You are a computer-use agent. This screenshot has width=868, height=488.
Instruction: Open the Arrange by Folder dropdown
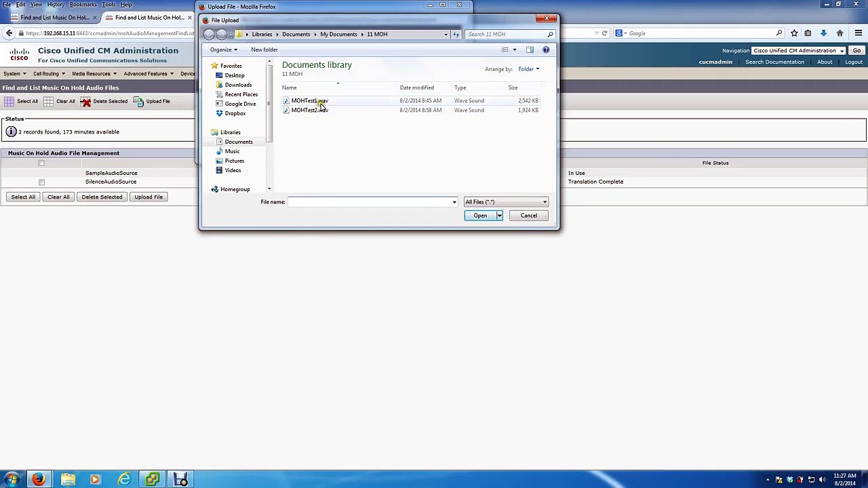tap(529, 69)
